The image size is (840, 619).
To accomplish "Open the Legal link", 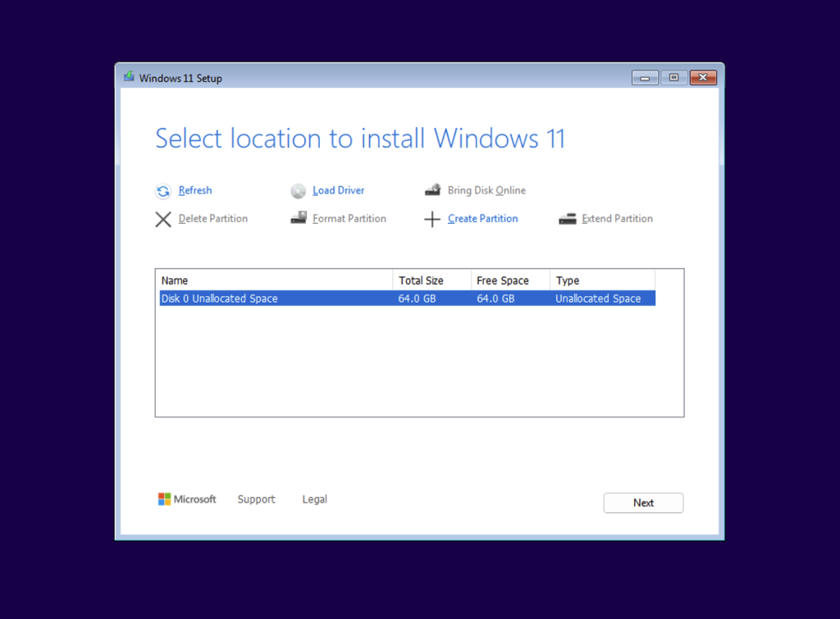I will [x=314, y=499].
